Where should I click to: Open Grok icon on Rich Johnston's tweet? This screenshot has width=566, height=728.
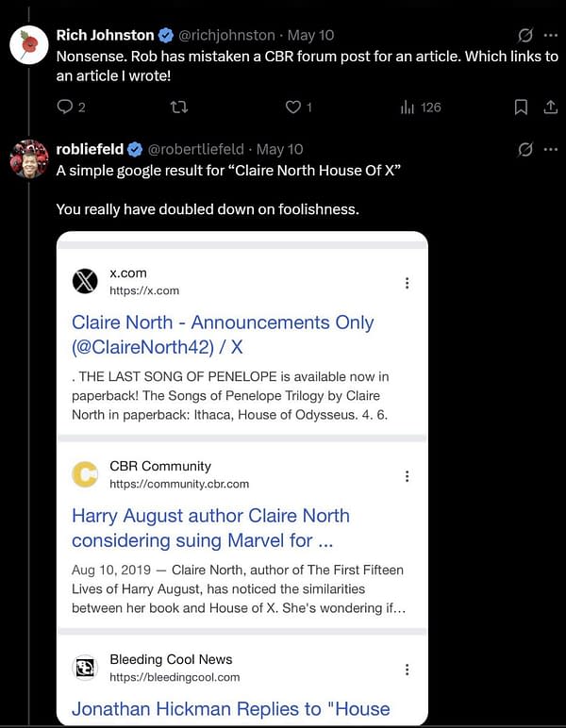tap(525, 35)
